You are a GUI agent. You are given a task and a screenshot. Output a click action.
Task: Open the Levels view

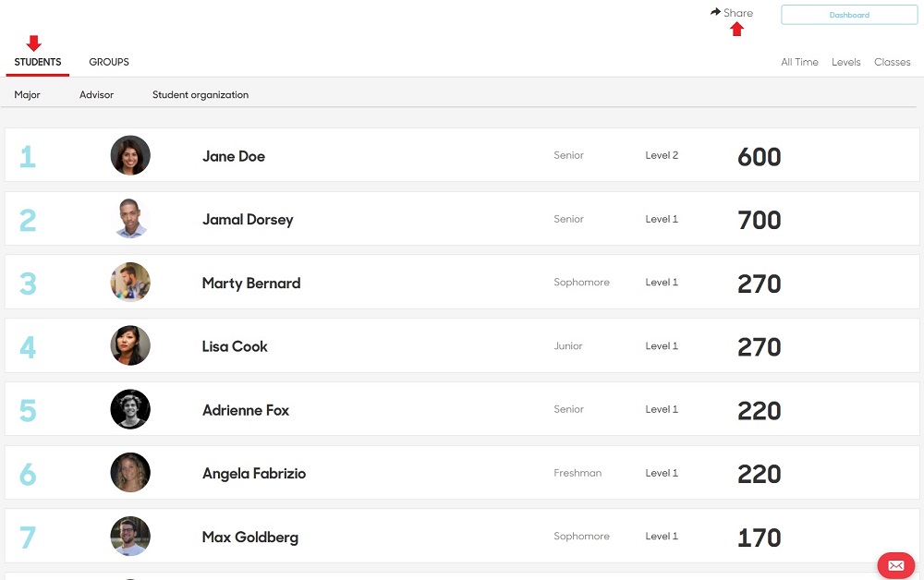point(846,62)
